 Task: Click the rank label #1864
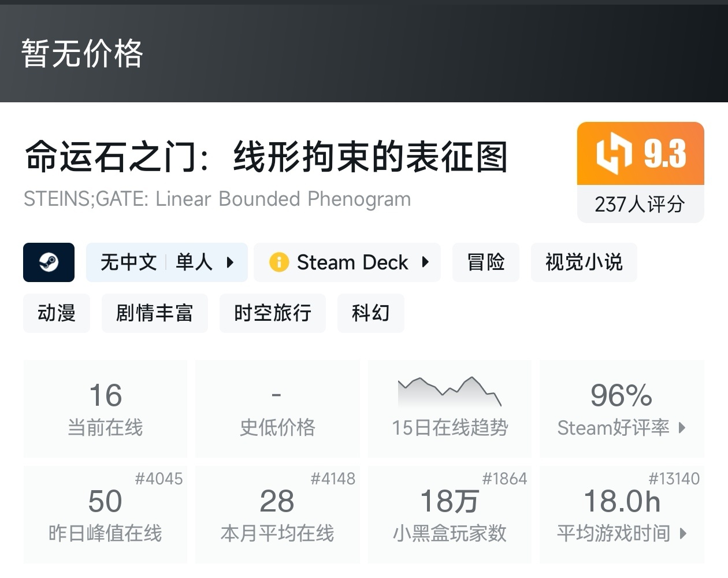pyautogui.click(x=504, y=479)
